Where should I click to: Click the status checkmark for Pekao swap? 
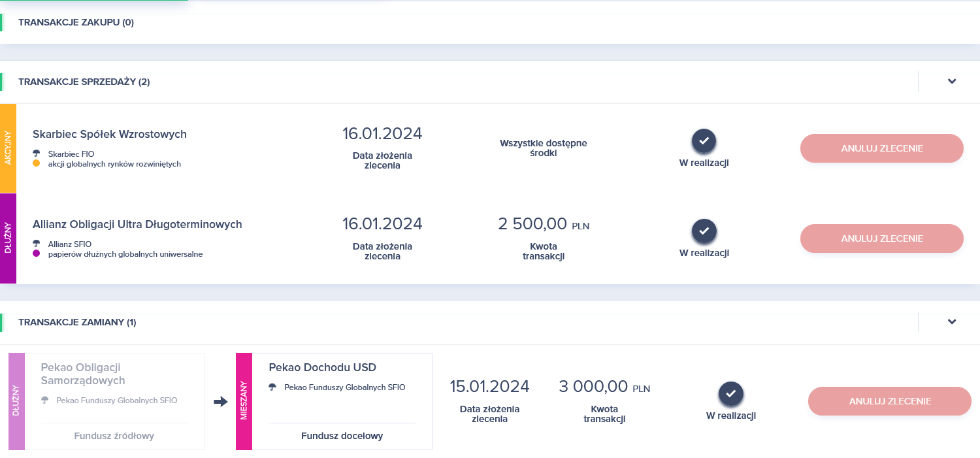[731, 394]
